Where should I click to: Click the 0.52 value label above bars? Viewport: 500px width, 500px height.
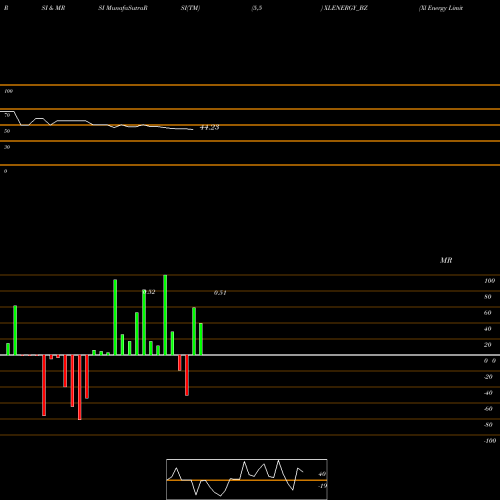[x=149, y=292]
